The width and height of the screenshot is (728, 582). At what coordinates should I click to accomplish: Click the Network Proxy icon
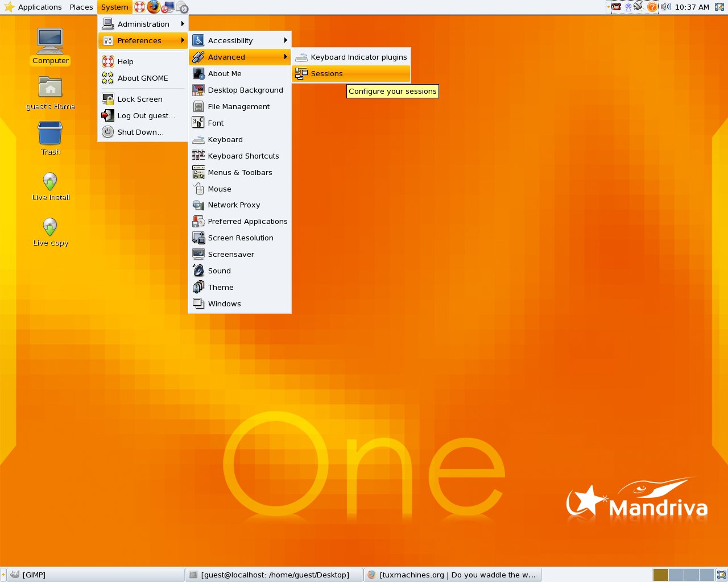click(x=198, y=205)
